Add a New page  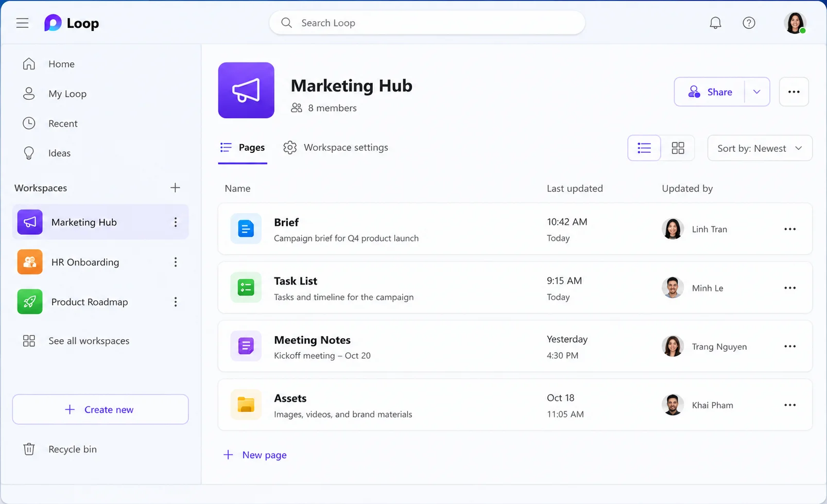[255, 455]
